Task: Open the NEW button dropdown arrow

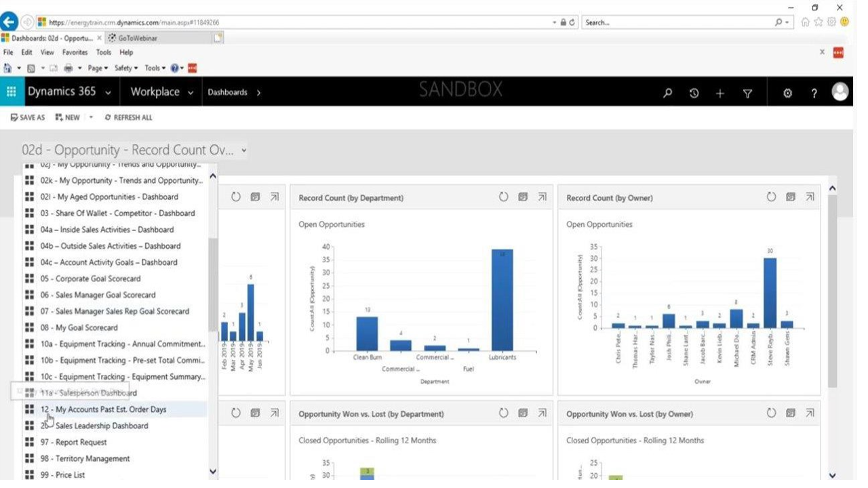Action: 91,117
